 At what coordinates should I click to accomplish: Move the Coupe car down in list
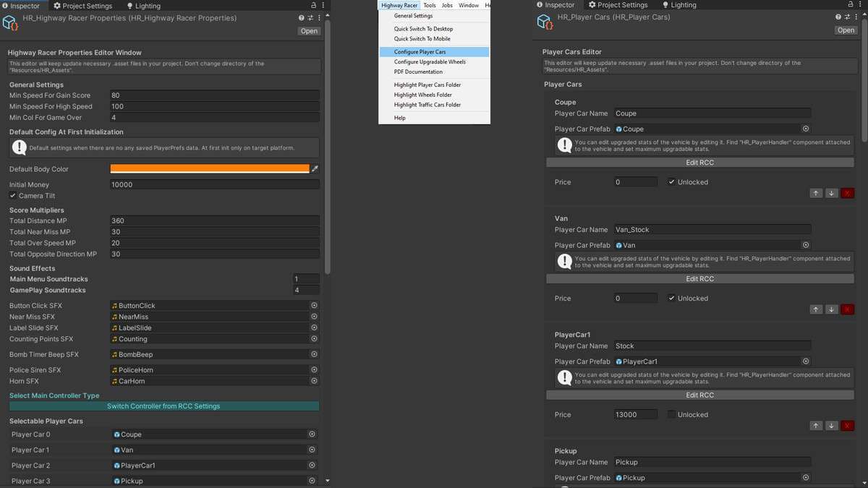click(x=832, y=193)
